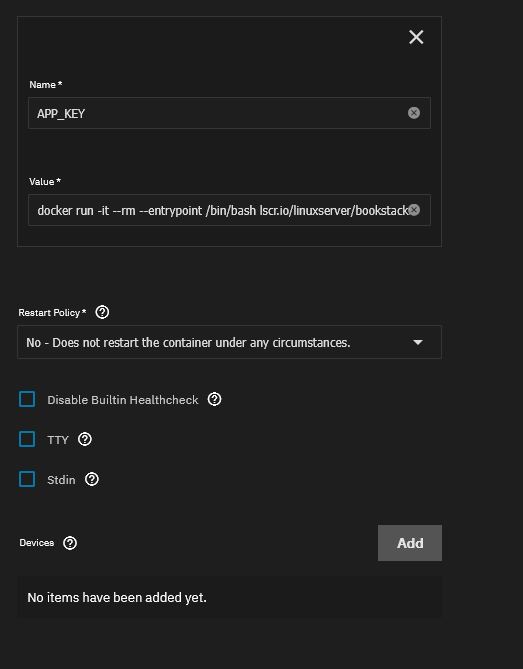Screen dimensions: 523x669
Task: Enable the Disable Builtin Healthcheck checkbox
Action: 27,399
